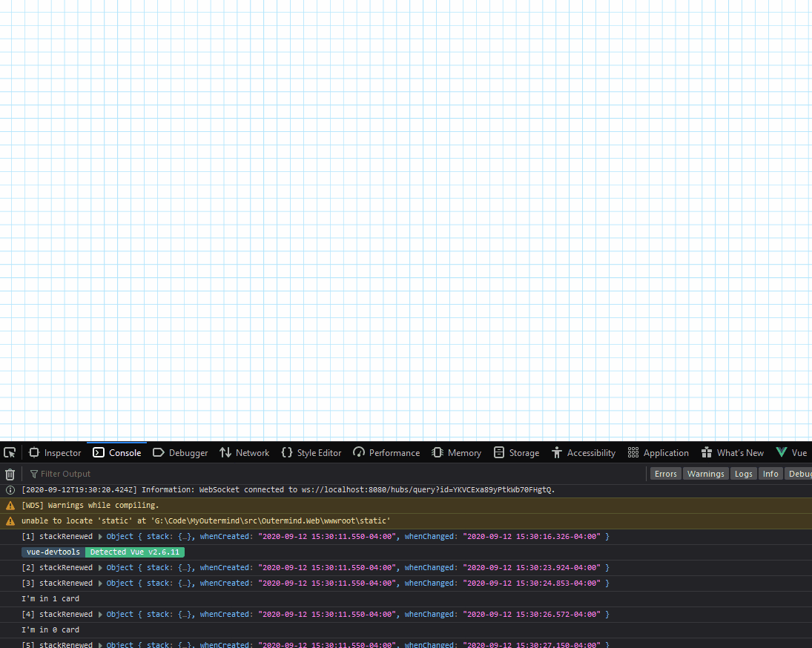The image size is (812, 648).
Task: Open the What's New tab
Action: pyautogui.click(x=732, y=453)
